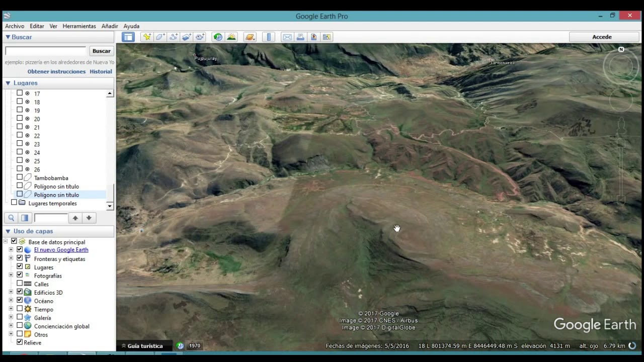
Task: Enable the Calles layer checkbox
Action: (20, 284)
